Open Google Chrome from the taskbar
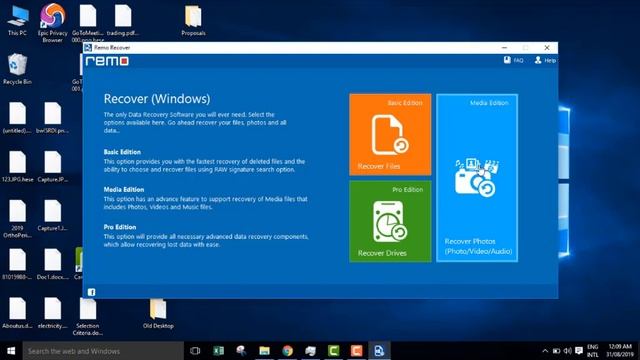This screenshot has width=640, height=360. (287, 351)
